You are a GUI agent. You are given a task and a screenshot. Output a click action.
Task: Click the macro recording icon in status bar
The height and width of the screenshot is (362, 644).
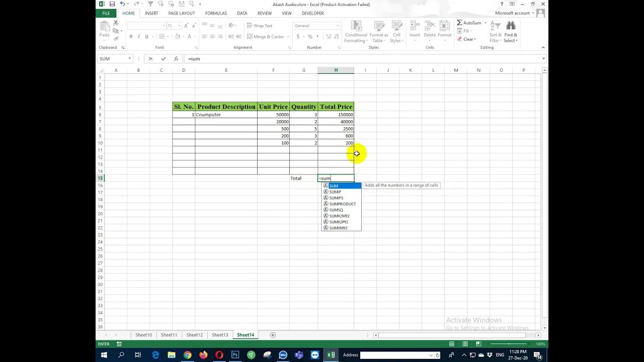click(119, 344)
